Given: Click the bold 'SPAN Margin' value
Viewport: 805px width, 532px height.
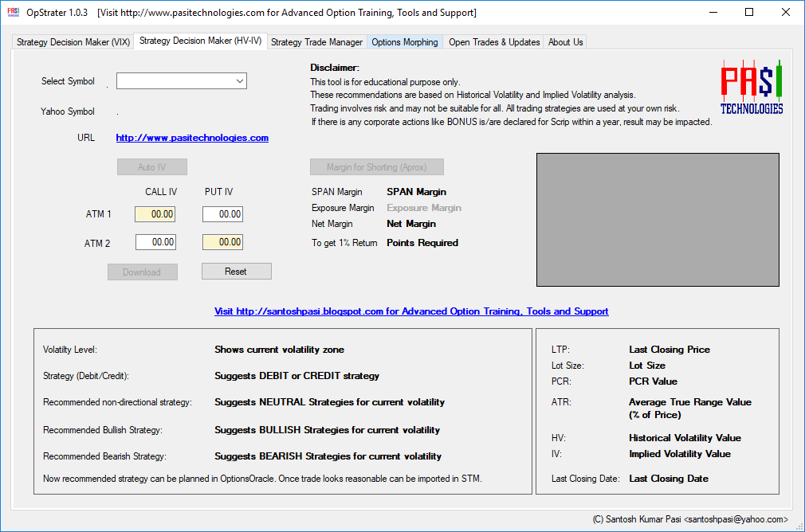Looking at the screenshot, I should pos(416,192).
